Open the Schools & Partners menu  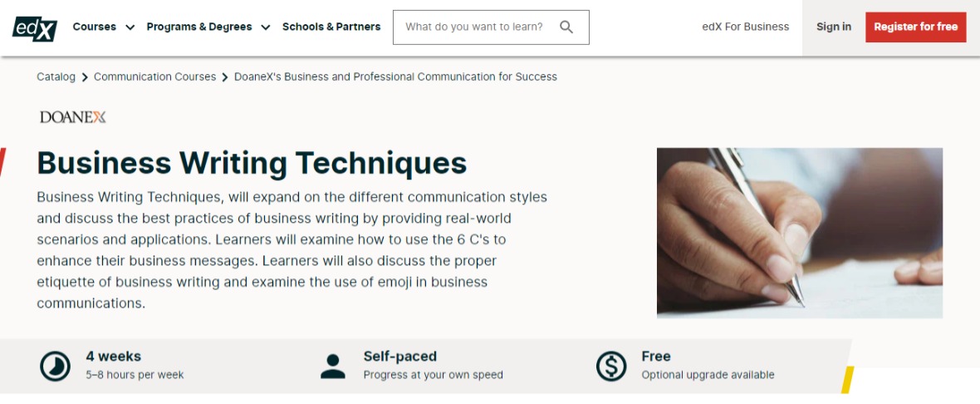point(331,27)
